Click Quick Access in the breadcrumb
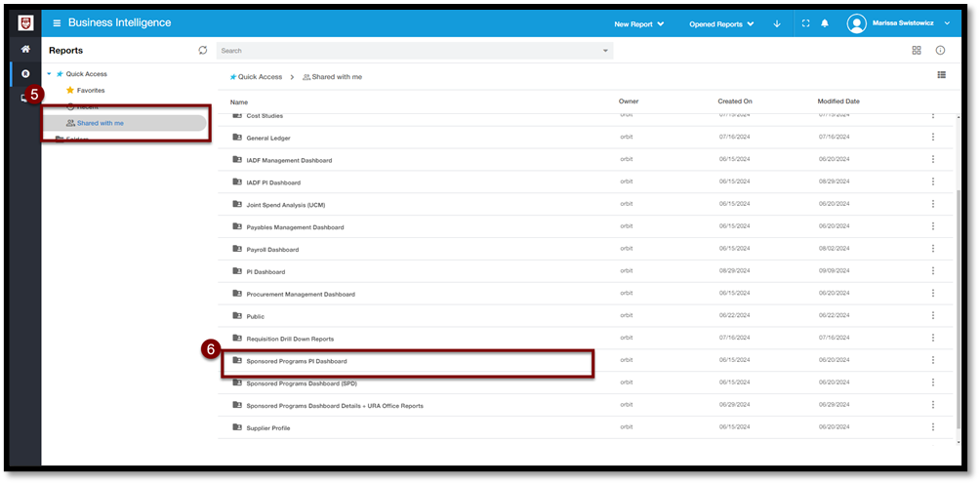This screenshot has width=980, height=483. pyautogui.click(x=257, y=77)
